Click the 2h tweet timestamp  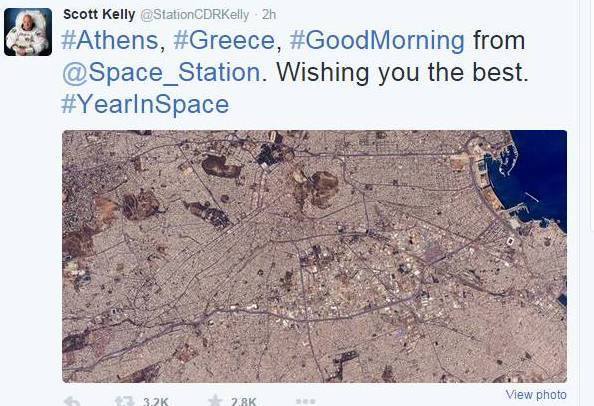269,15
